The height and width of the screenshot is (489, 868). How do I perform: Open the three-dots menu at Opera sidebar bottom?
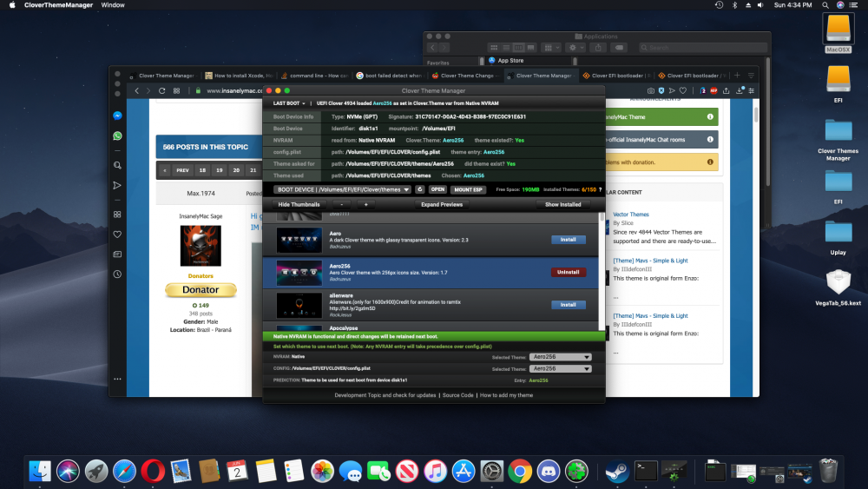point(117,380)
